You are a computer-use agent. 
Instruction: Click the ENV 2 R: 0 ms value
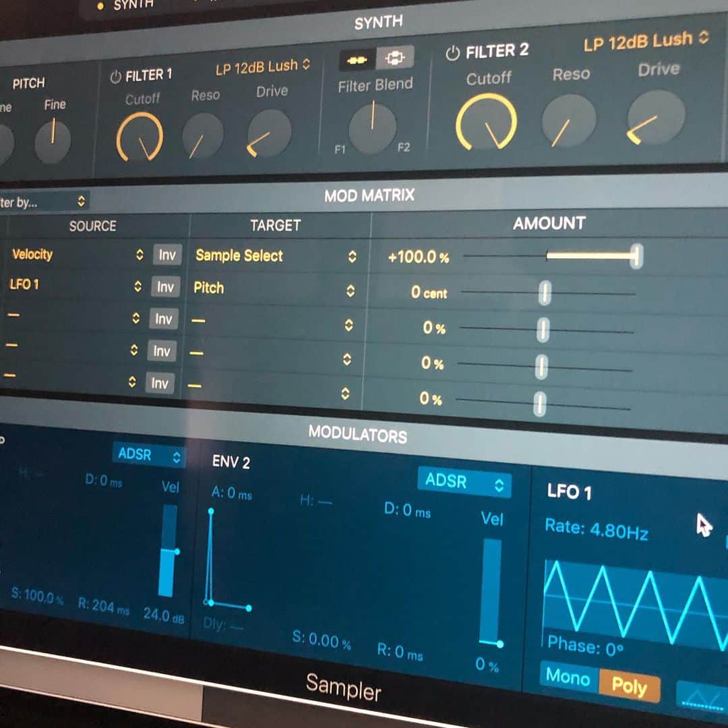click(400, 652)
